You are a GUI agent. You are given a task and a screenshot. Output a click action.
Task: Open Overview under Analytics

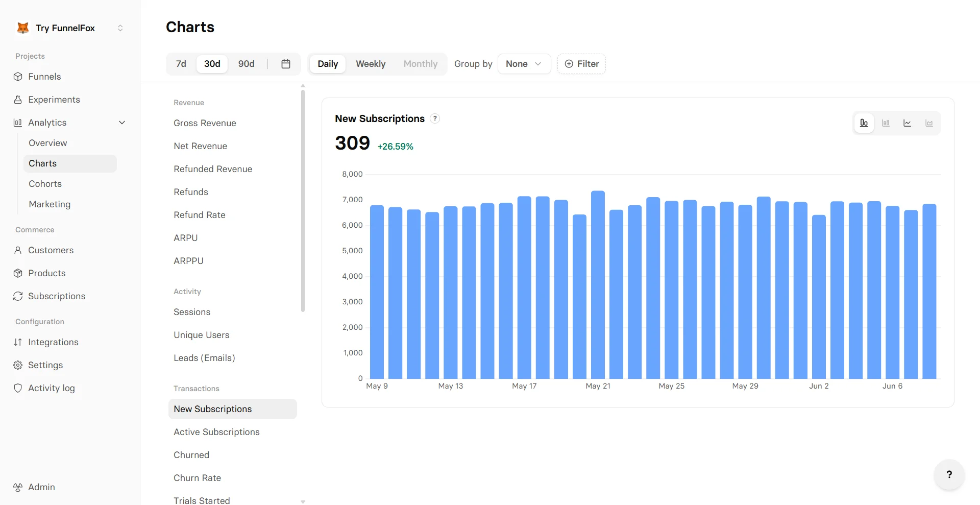click(48, 143)
